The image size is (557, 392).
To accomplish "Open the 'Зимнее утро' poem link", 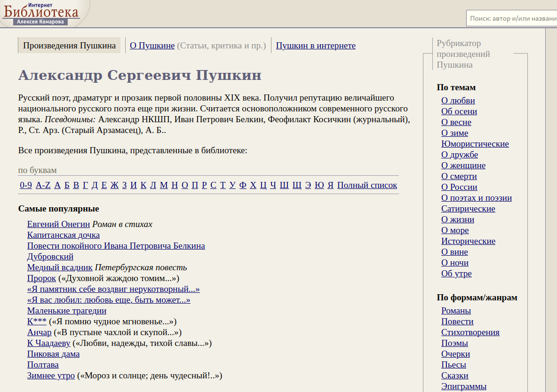I will coord(51,376).
